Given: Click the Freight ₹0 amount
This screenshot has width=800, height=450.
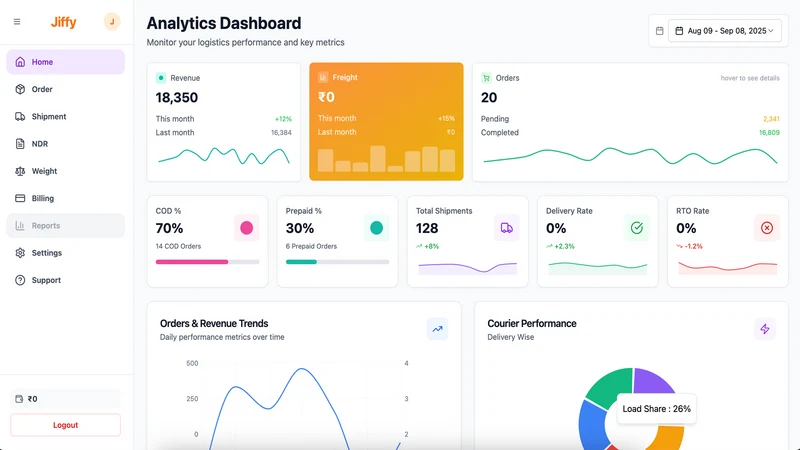Looking at the screenshot, I should pyautogui.click(x=326, y=97).
